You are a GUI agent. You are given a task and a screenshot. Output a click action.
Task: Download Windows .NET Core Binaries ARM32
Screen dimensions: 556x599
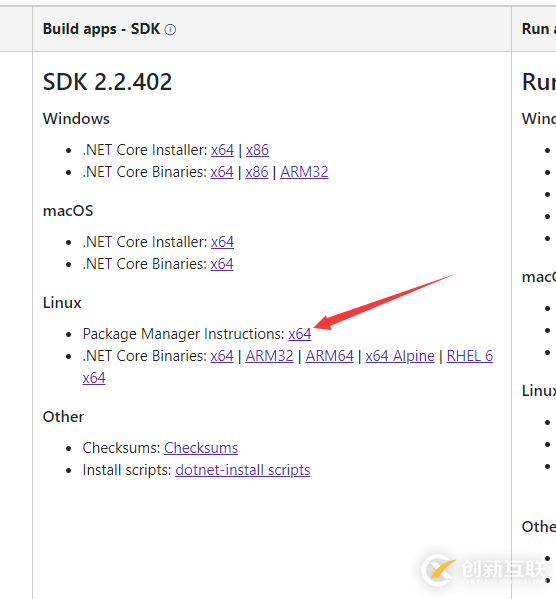coord(304,172)
